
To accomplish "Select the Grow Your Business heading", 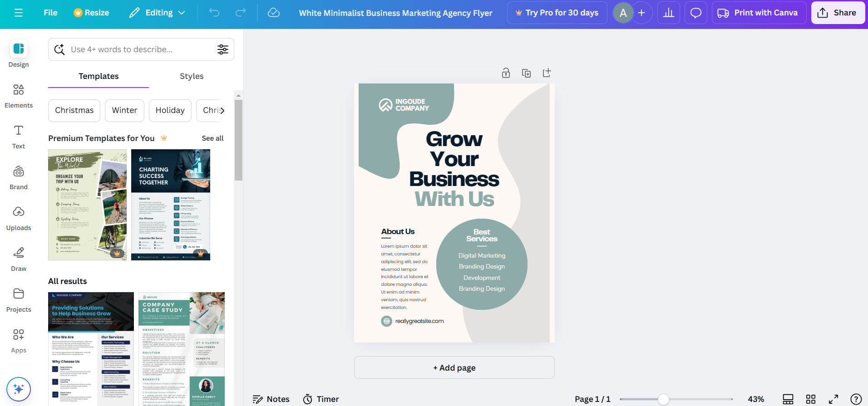I will click(x=454, y=159).
